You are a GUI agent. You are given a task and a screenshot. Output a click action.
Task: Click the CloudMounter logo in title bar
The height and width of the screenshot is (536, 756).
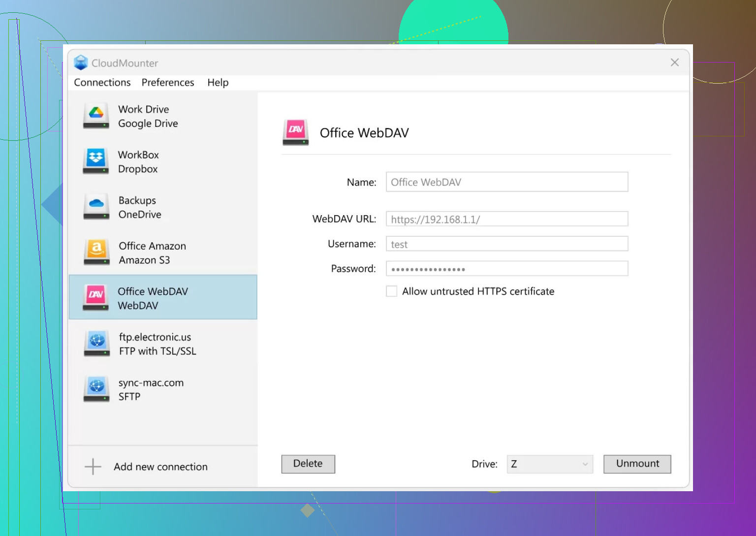[81, 63]
